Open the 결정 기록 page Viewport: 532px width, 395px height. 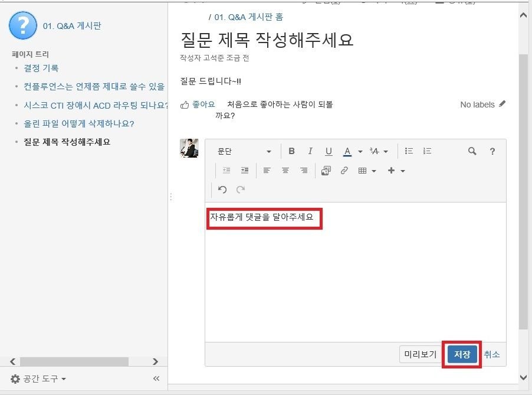pos(41,68)
